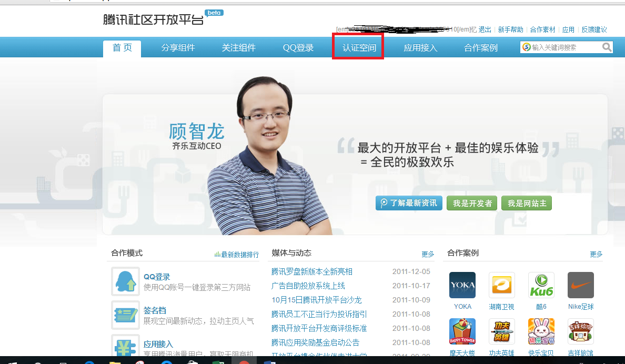Open QQ登录 link in 合作模式
Screen dimensions: 625x364
[157, 277]
